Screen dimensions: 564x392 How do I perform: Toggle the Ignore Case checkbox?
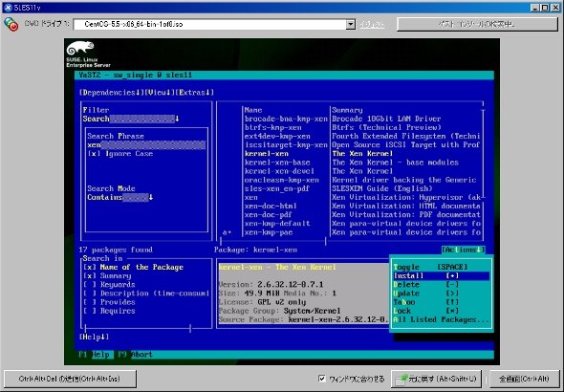tap(95, 154)
